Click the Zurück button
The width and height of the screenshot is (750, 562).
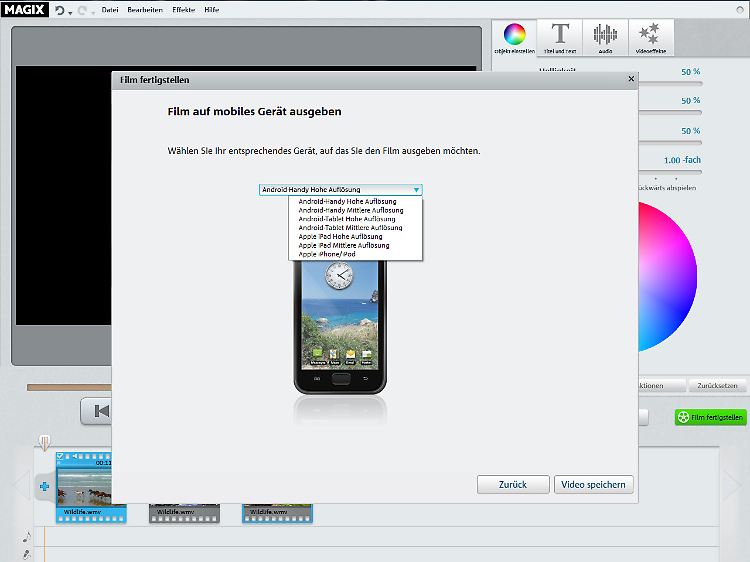coord(513,485)
